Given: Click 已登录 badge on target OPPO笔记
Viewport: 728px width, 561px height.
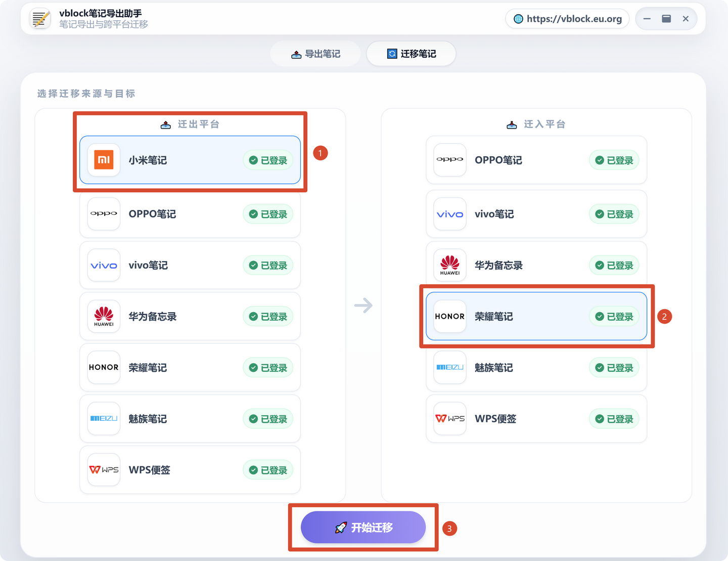Looking at the screenshot, I should [x=614, y=160].
